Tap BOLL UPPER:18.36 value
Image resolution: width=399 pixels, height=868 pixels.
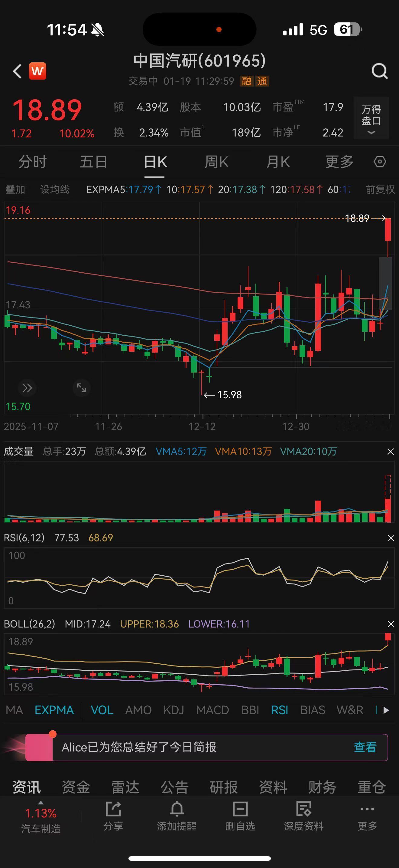coord(149,624)
